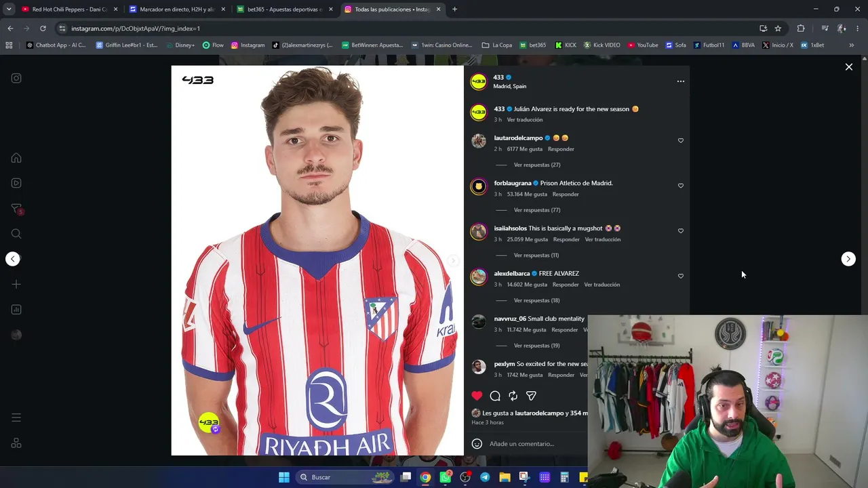Show next image in the carousel

[x=453, y=260]
